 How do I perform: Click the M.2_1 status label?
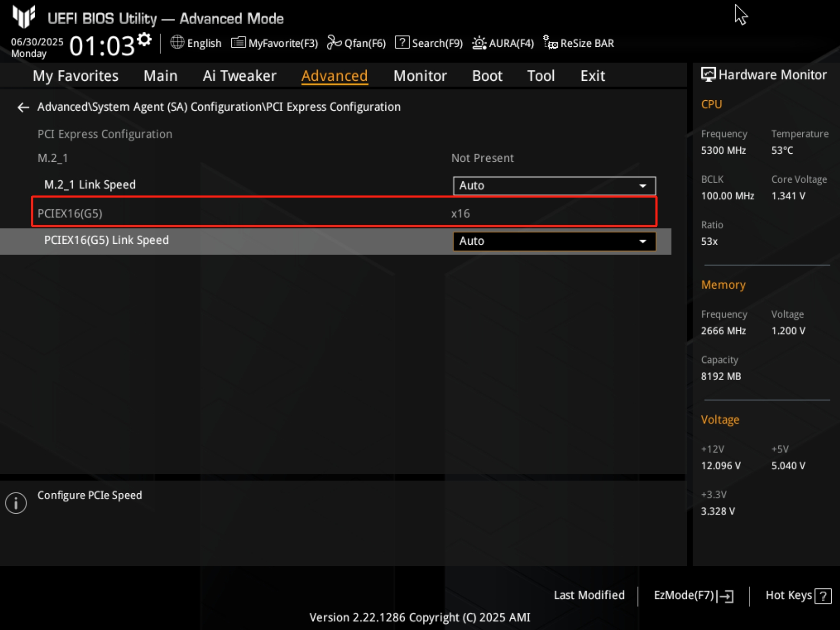pos(52,158)
